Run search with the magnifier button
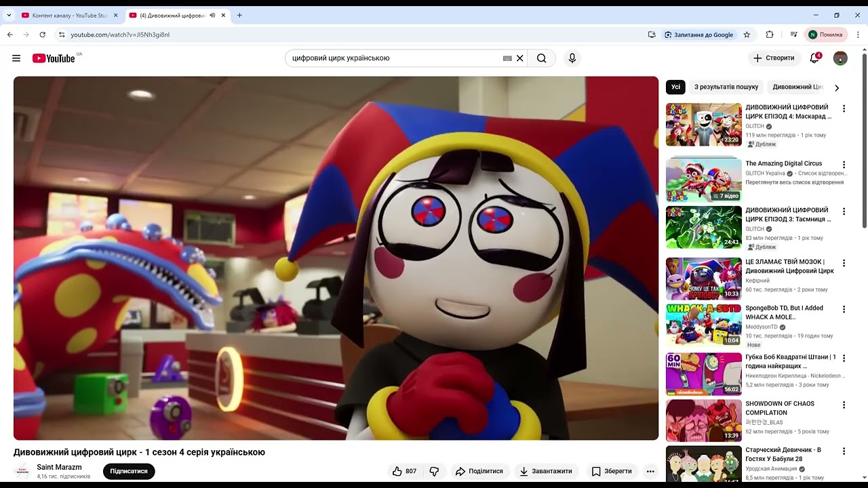Viewport: 868px width, 488px height. pyautogui.click(x=541, y=58)
